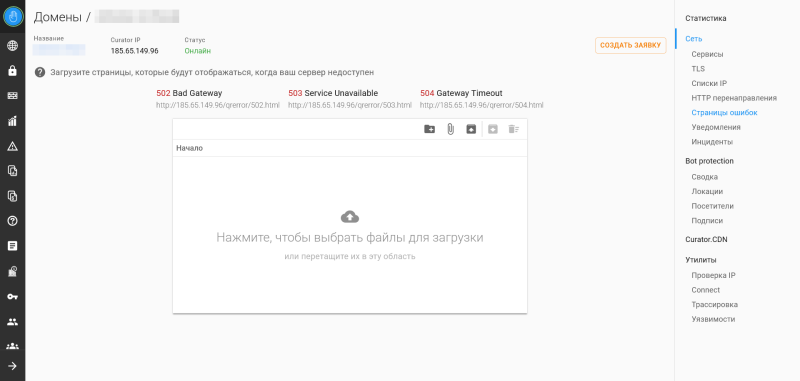The image size is (800, 381).
Task: Click the Начало breadcrumb in the file browser
Action: click(x=189, y=148)
